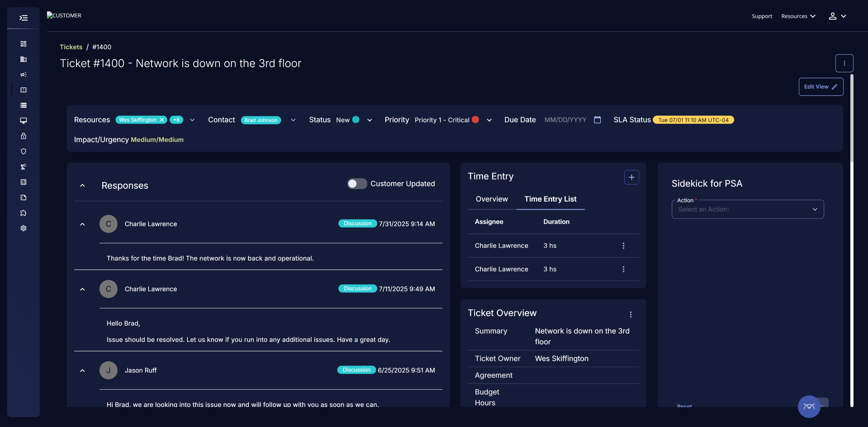Toggle the Customer Updated switch

(x=357, y=184)
